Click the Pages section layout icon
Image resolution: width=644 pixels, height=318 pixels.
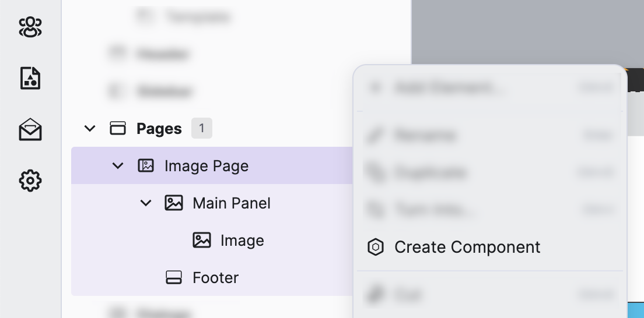click(x=118, y=129)
